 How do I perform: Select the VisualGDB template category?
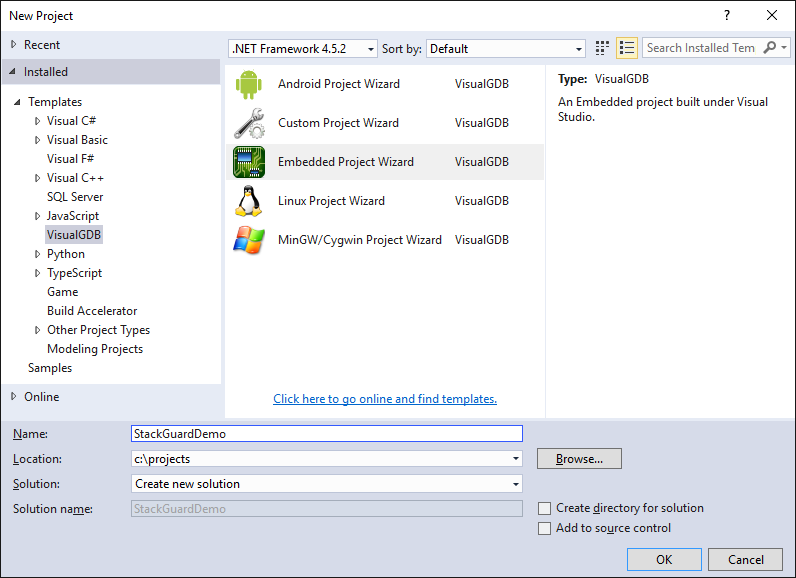[x=74, y=235]
